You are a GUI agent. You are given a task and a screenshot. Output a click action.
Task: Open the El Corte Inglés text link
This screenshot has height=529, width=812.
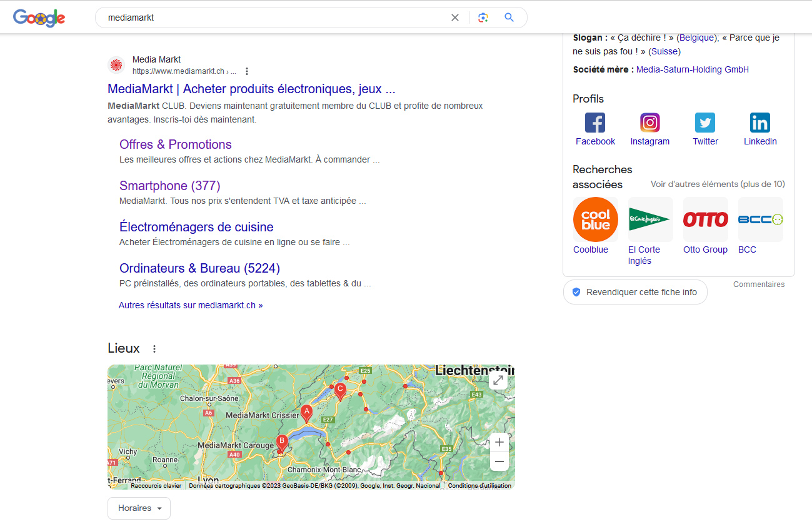point(644,255)
